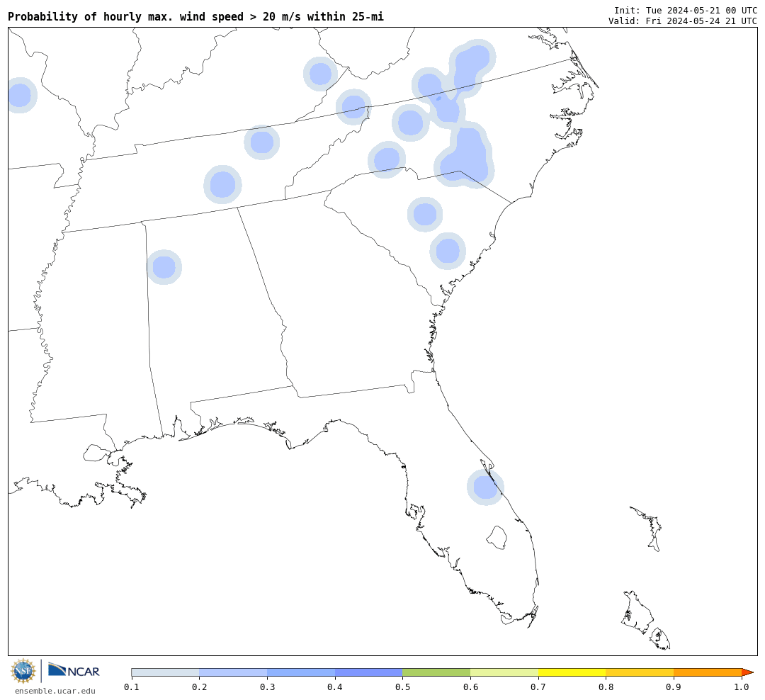Click the Valid: Fri 2024-05-24 21 UTC text

click(683, 21)
